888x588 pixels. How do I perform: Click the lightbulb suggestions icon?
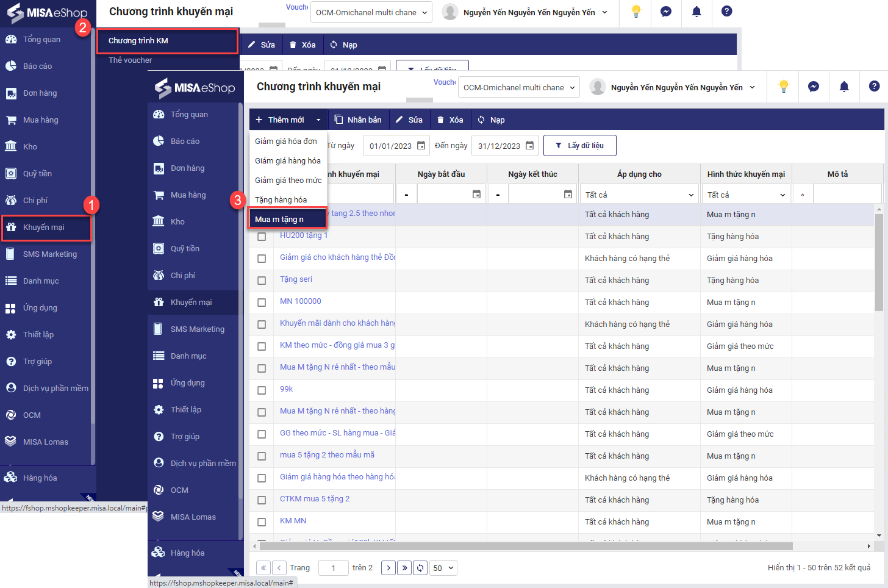784,87
